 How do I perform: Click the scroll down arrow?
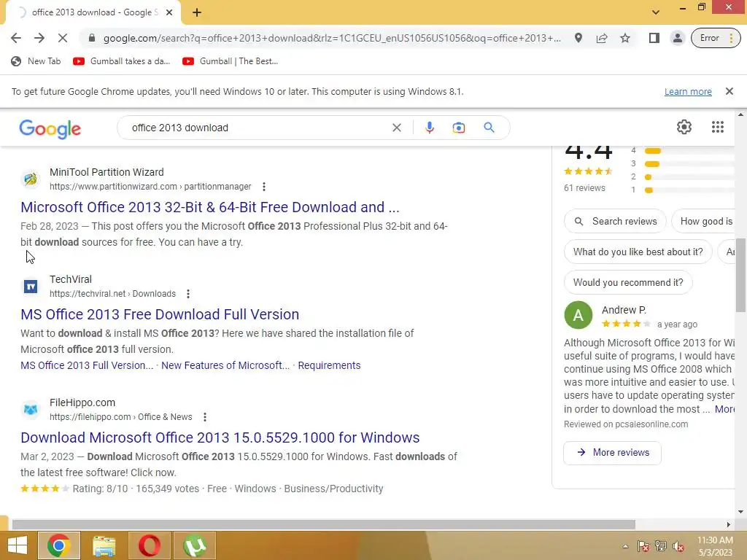(740, 512)
